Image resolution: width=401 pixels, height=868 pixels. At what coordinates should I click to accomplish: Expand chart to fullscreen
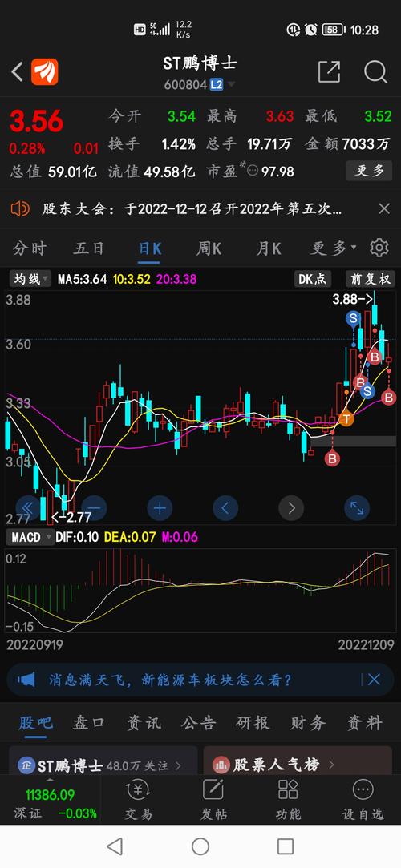357,507
